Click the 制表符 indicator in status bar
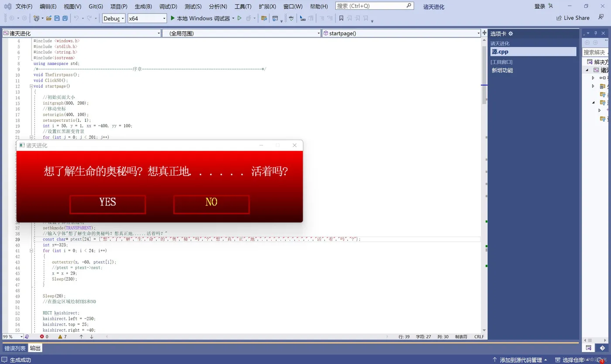 pos(461,337)
